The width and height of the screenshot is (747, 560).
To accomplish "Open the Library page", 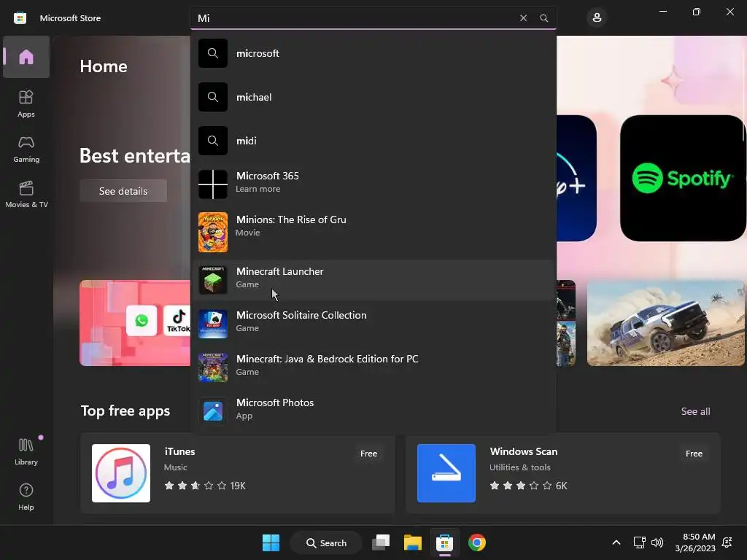I will coord(26,451).
